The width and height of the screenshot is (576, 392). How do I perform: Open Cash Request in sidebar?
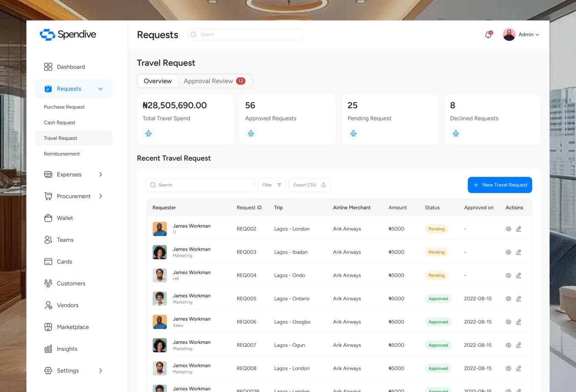60,123
